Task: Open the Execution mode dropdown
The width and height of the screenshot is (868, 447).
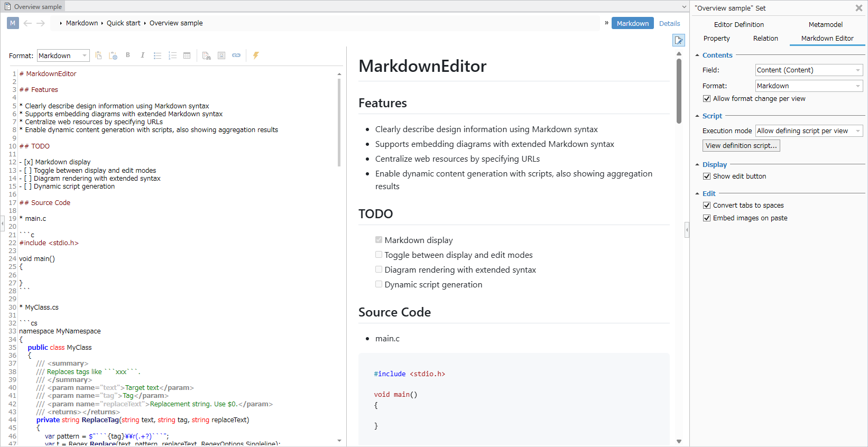Action: click(809, 131)
